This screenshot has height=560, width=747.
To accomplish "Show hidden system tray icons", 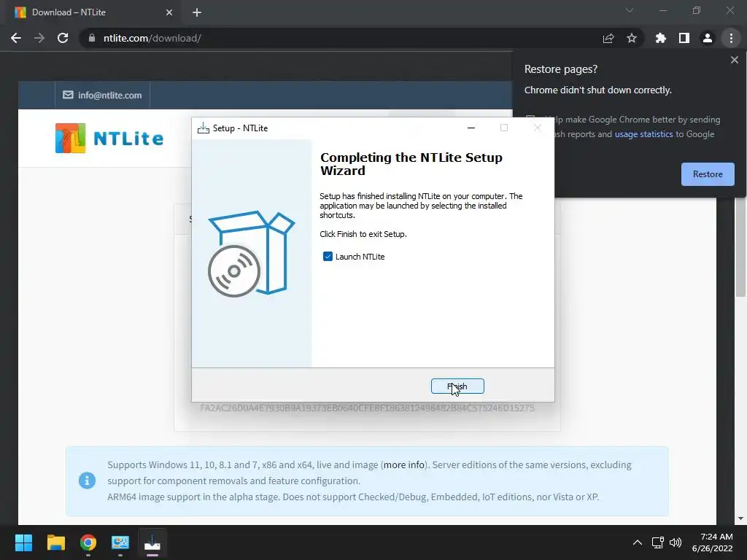I will [x=637, y=542].
